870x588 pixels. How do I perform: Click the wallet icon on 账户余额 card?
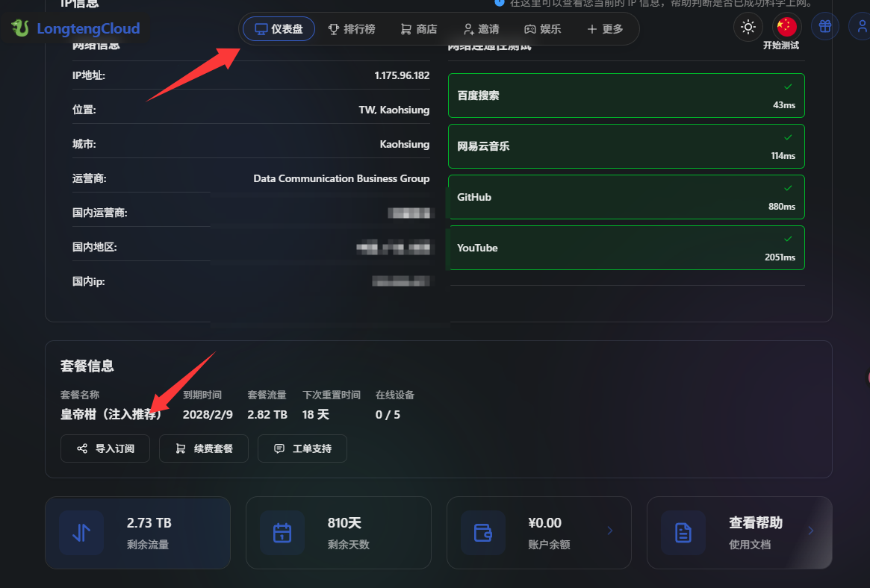482,533
